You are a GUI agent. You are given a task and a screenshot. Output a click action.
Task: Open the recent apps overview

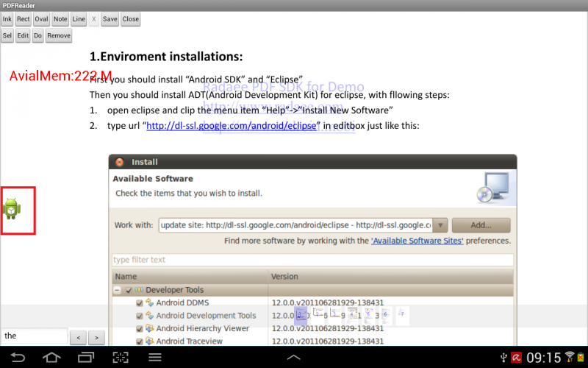click(x=86, y=358)
